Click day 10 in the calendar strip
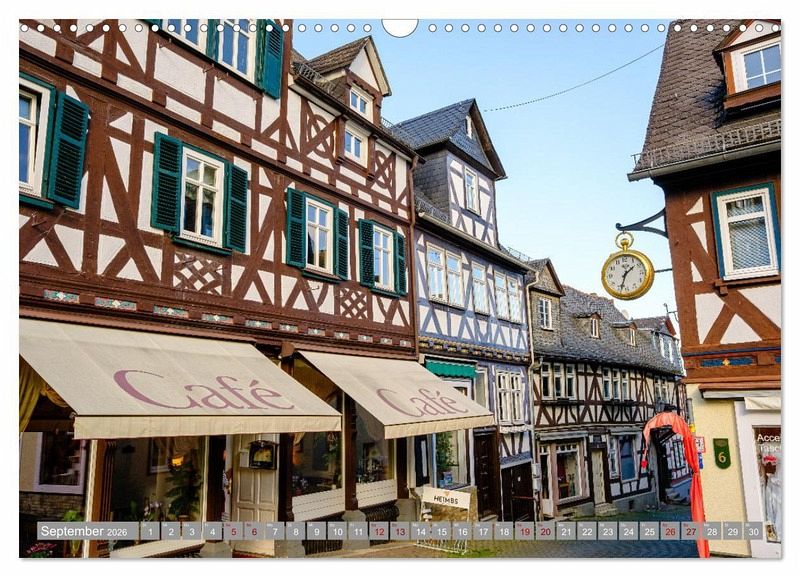Viewport: 800px width, 577px height. tap(337, 531)
